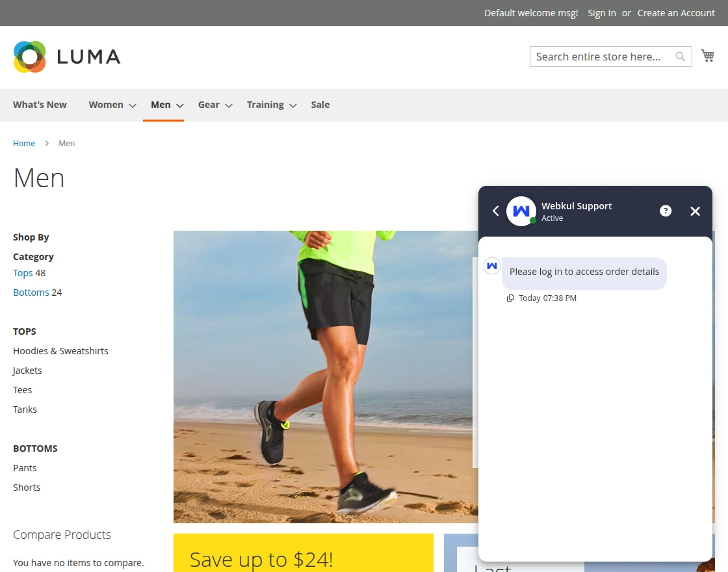Click the Webkul Support avatar
Viewport: 728px width, 572px height.
(x=521, y=211)
